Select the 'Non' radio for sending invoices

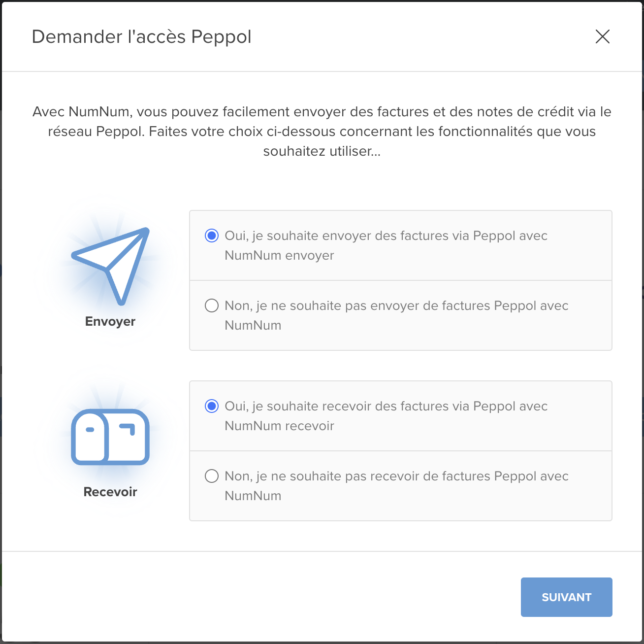tap(212, 305)
